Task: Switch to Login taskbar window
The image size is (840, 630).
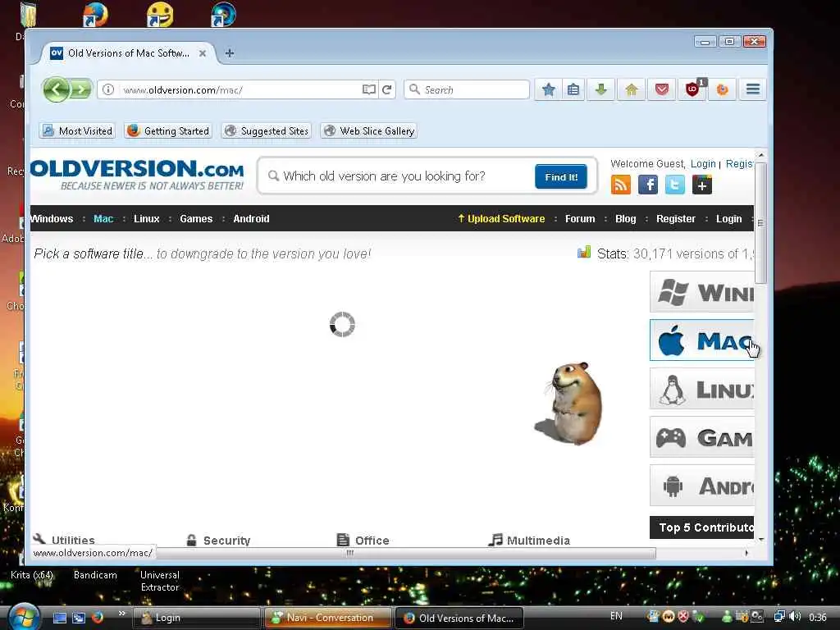Action: click(x=196, y=618)
